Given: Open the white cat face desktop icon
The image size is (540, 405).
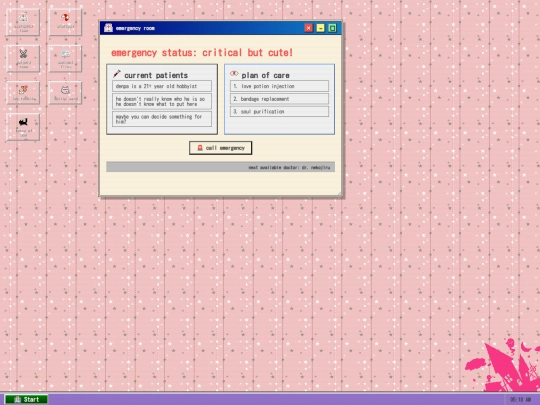Looking at the screenshot, I should [x=65, y=93].
